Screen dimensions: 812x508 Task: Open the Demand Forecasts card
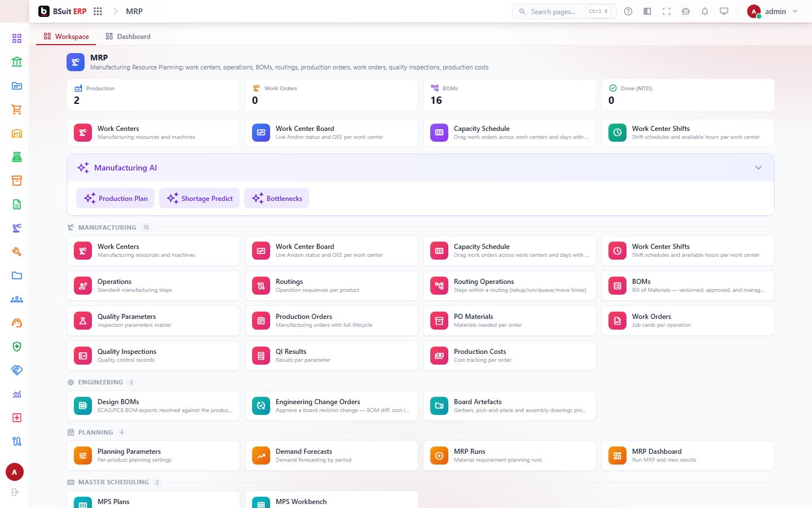pos(332,456)
